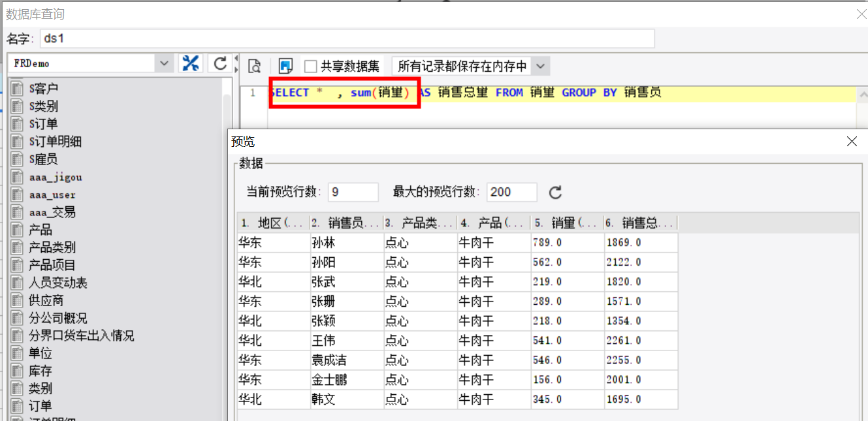Viewport: 868px width, 421px height.
Task: Select the 供应商 table
Action: point(46,300)
